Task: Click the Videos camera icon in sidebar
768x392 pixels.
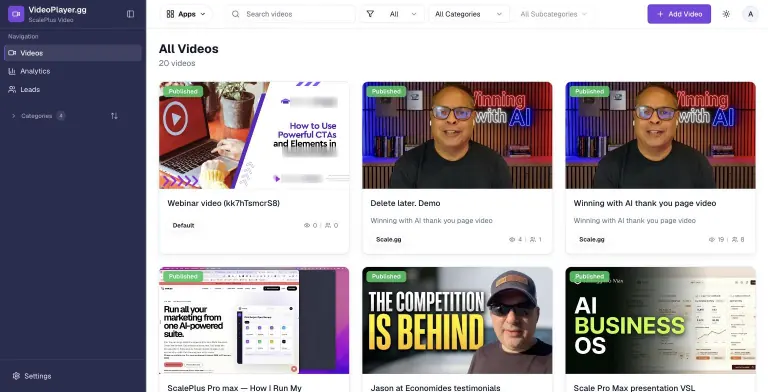Action: point(12,53)
